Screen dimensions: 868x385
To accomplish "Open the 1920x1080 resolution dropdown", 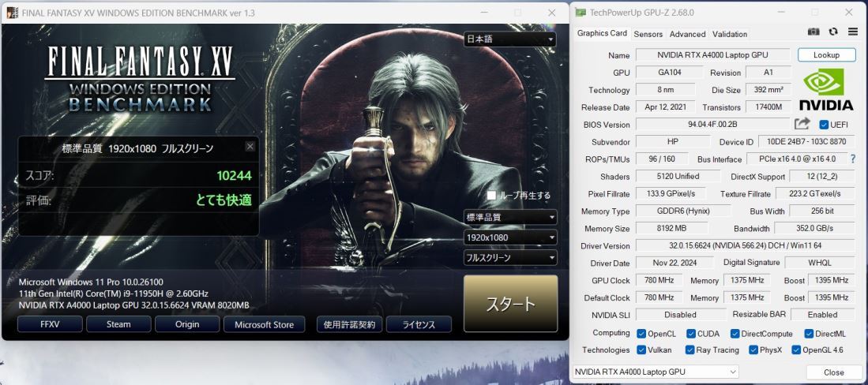I will 510,237.
